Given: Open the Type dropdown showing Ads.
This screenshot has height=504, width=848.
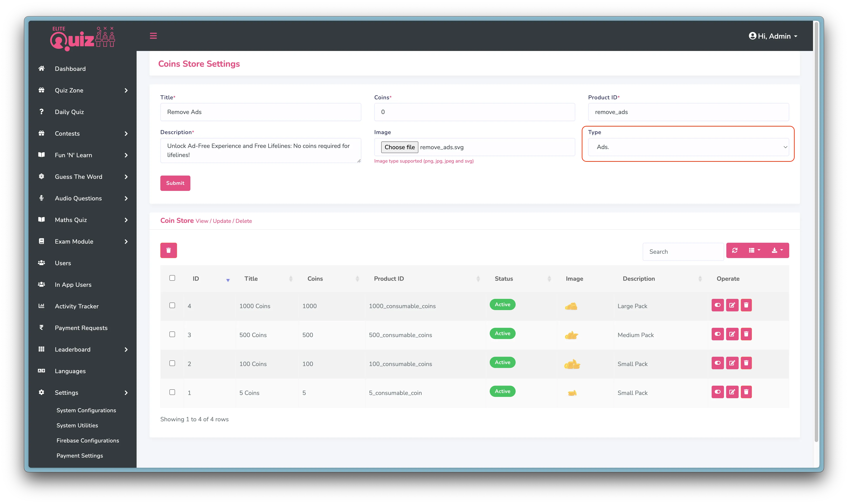Looking at the screenshot, I should coord(688,147).
